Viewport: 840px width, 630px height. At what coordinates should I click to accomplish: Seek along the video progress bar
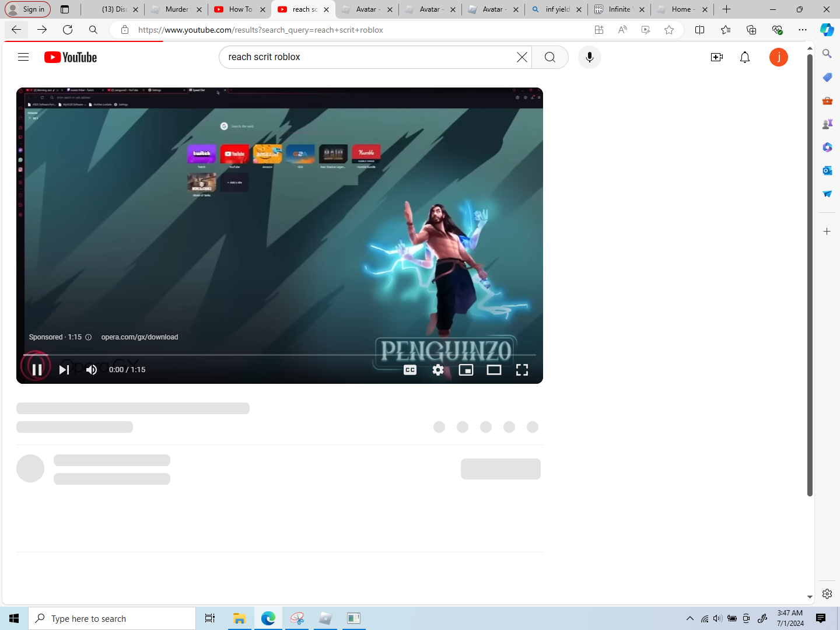coord(279,355)
